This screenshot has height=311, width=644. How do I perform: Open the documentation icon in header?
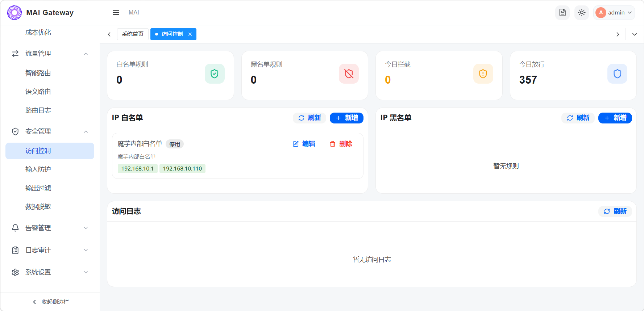[562, 13]
